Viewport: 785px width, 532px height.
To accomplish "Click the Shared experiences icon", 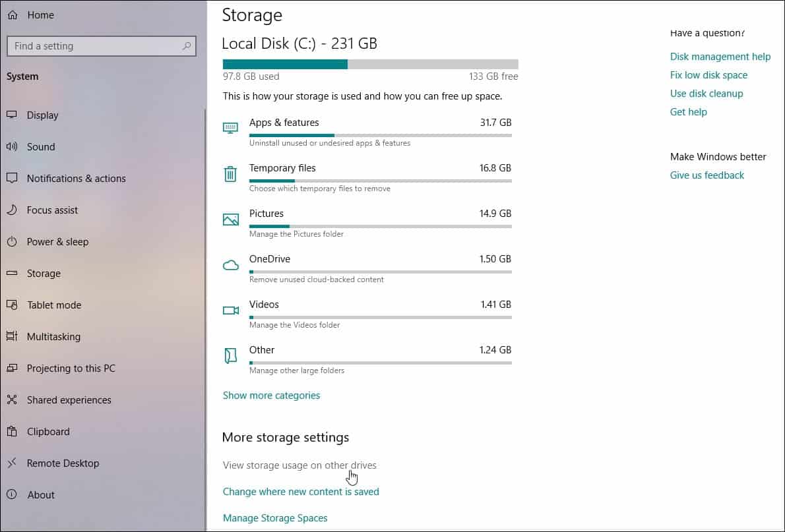I will (12, 400).
